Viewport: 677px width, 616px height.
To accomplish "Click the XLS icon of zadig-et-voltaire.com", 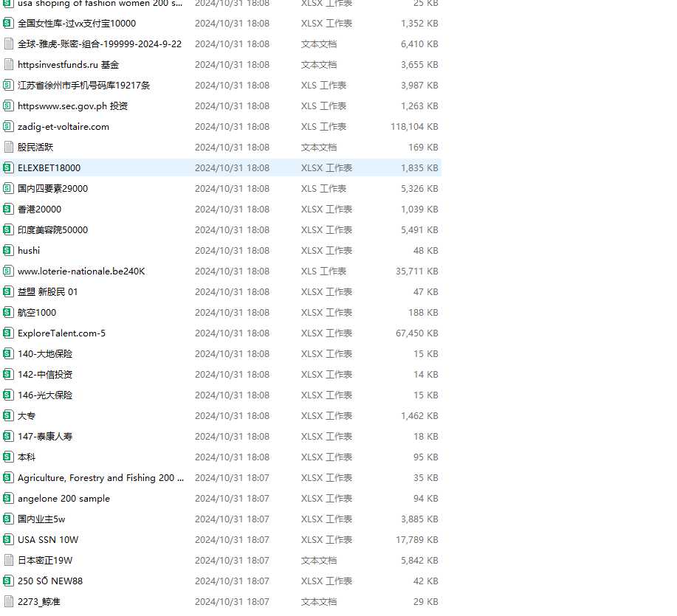I will [x=8, y=127].
